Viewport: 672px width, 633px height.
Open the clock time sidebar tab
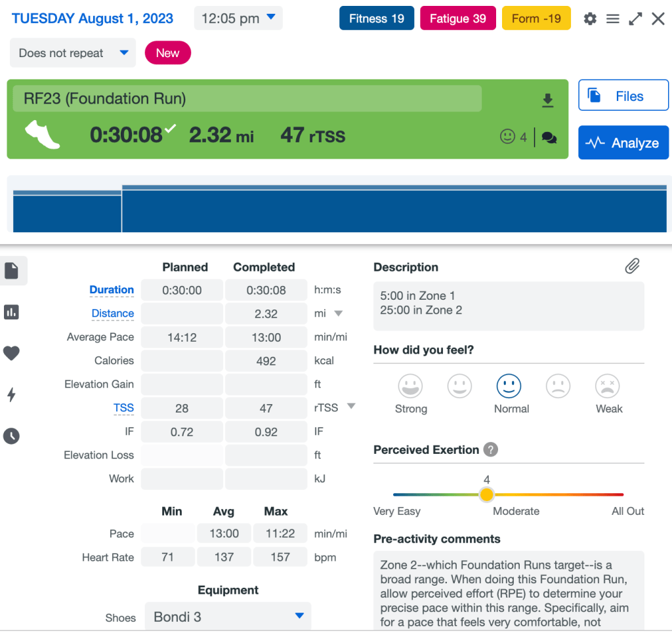coord(12,436)
